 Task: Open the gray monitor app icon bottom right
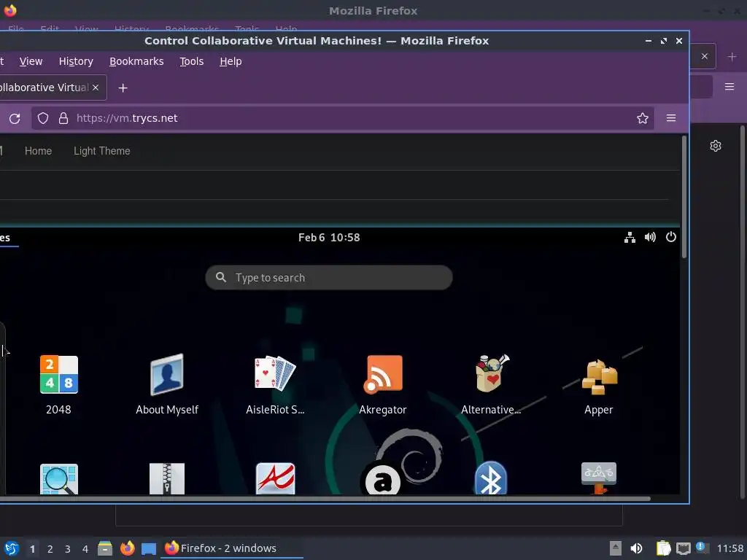pos(599,478)
